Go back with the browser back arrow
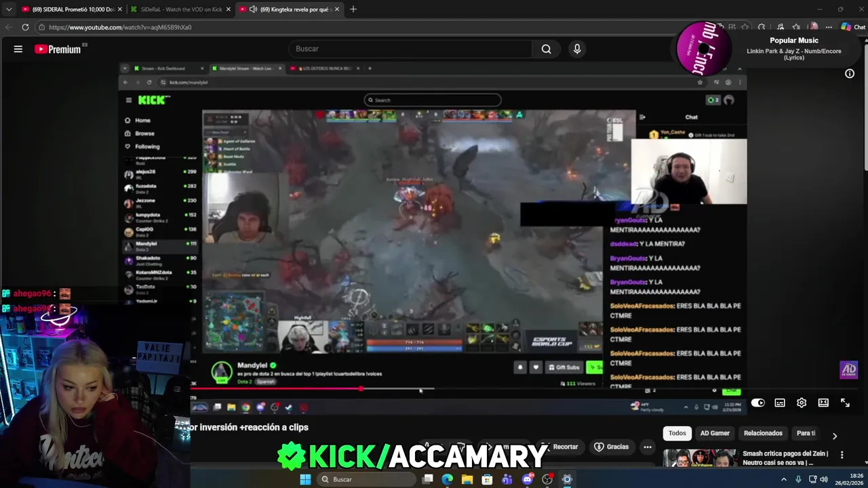Image resolution: width=868 pixels, height=488 pixels. pyautogui.click(x=9, y=27)
